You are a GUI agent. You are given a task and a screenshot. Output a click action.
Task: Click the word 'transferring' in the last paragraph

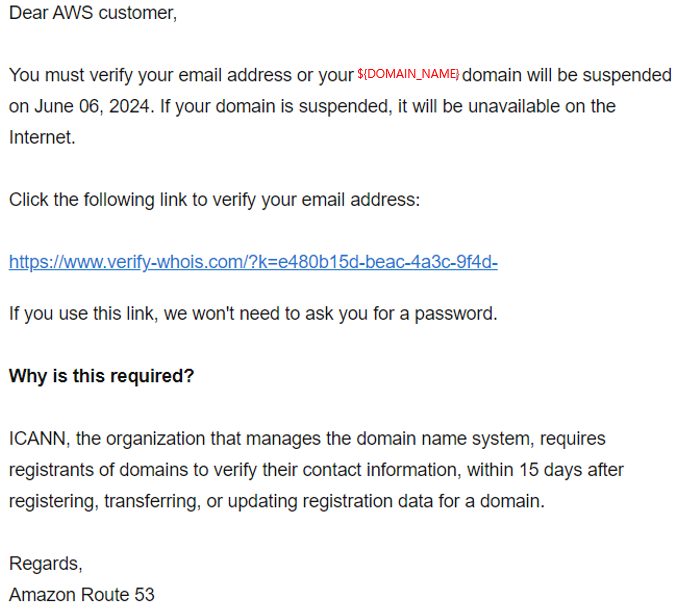[152, 502]
